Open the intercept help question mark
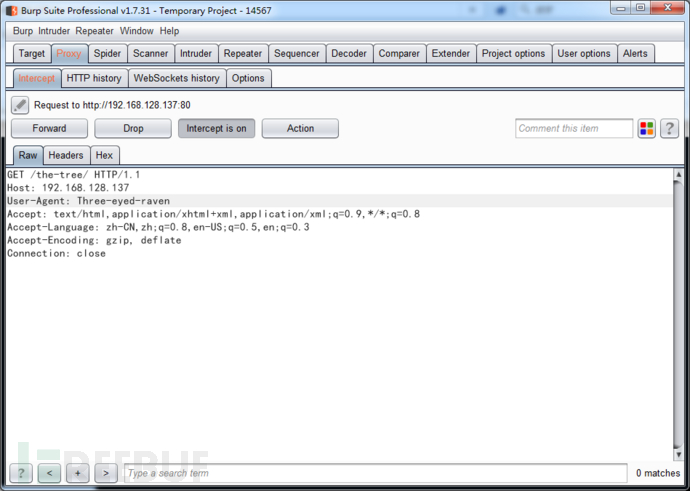 (x=669, y=128)
